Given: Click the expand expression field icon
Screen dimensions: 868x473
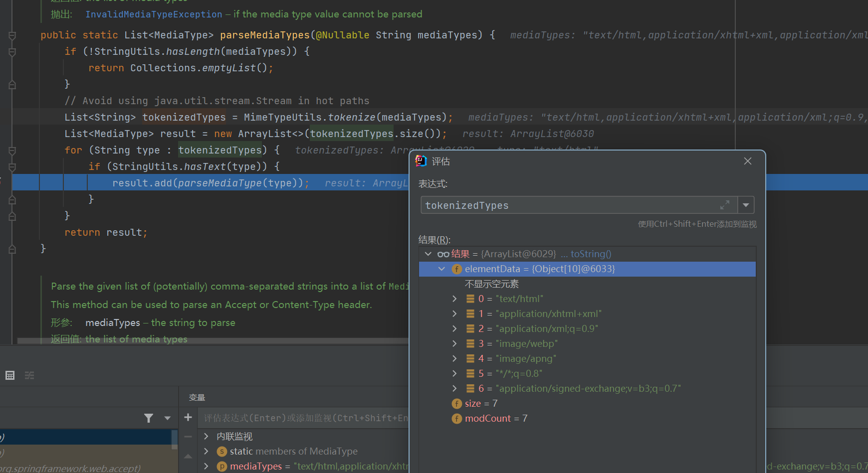Looking at the screenshot, I should click(x=725, y=205).
